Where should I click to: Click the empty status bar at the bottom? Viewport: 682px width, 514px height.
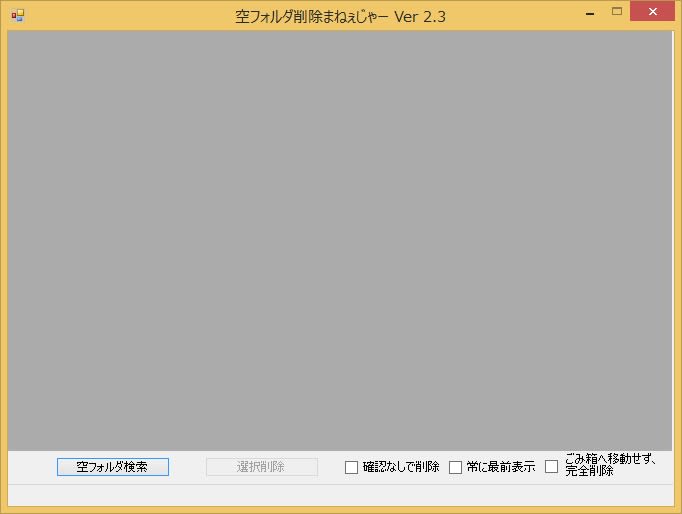point(340,494)
